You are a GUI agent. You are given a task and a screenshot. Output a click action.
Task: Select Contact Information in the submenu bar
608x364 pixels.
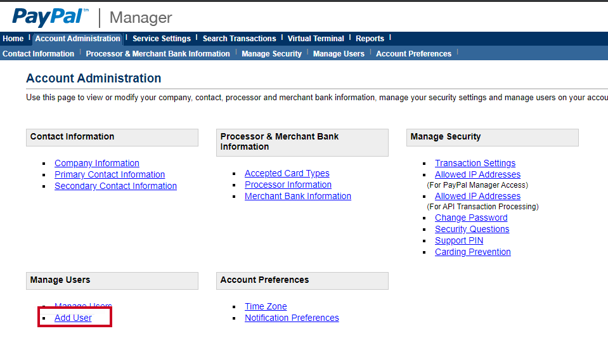[39, 53]
